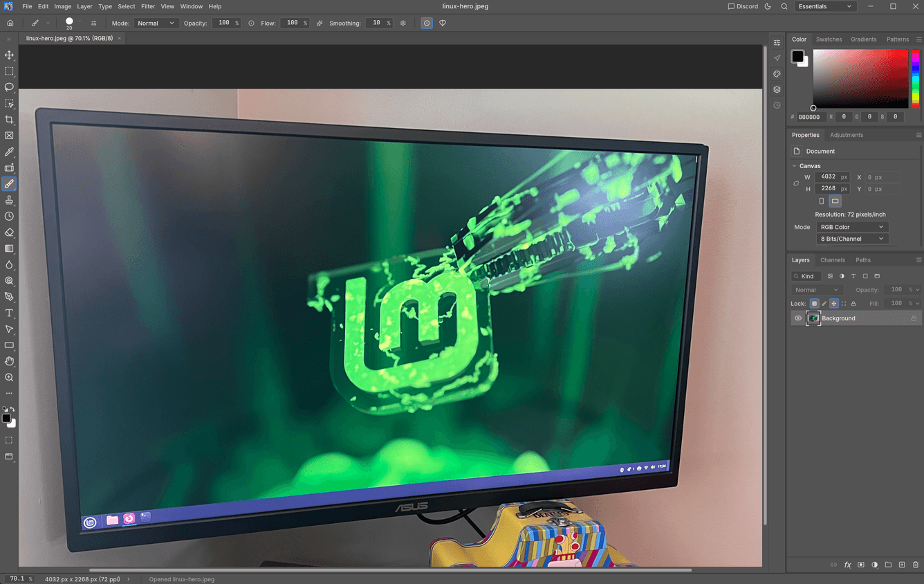Select the Path Selection tool
Viewport: 924px width, 584px height.
coord(9,329)
